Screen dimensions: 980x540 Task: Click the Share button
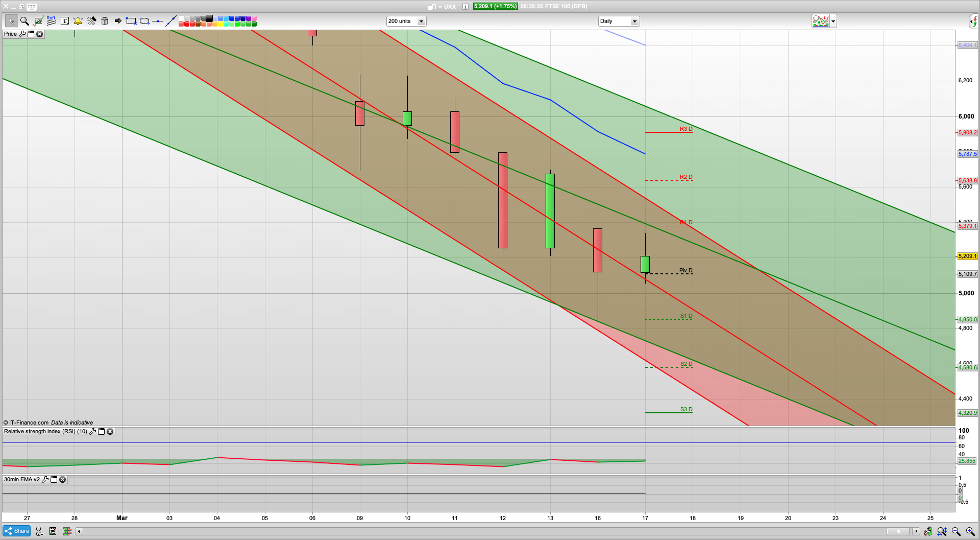coord(17,531)
